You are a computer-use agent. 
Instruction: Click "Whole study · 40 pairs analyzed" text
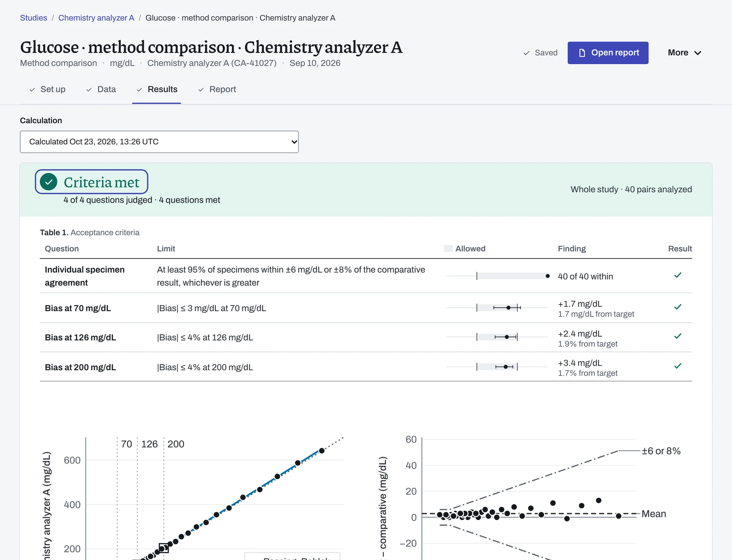(x=631, y=189)
